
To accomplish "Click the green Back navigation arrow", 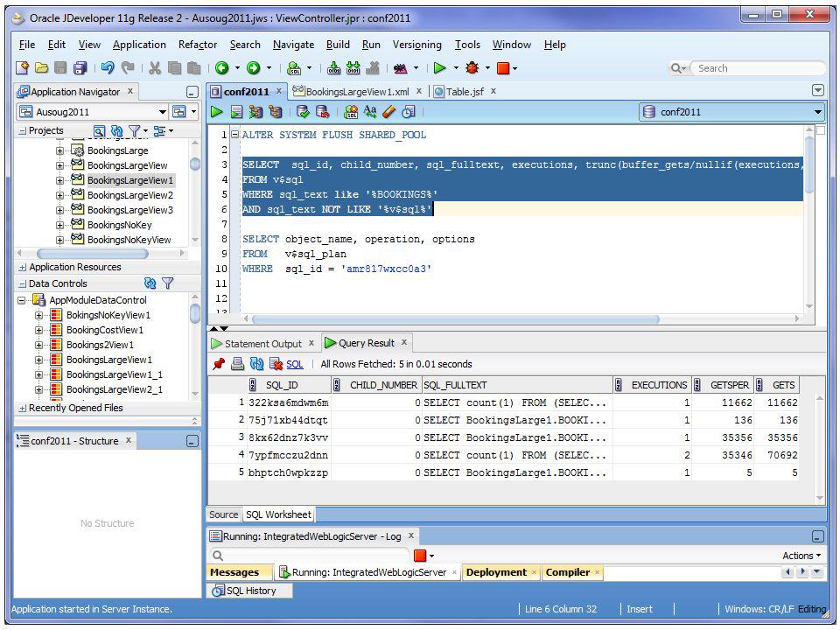I will click(221, 68).
